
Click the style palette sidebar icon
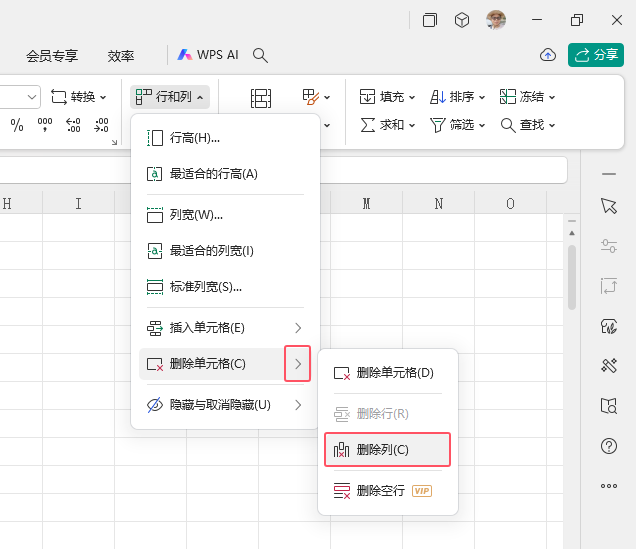tap(608, 326)
